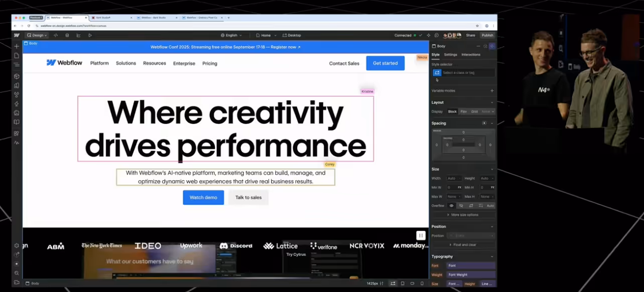Open the CMS database icon in top bar

click(67, 35)
